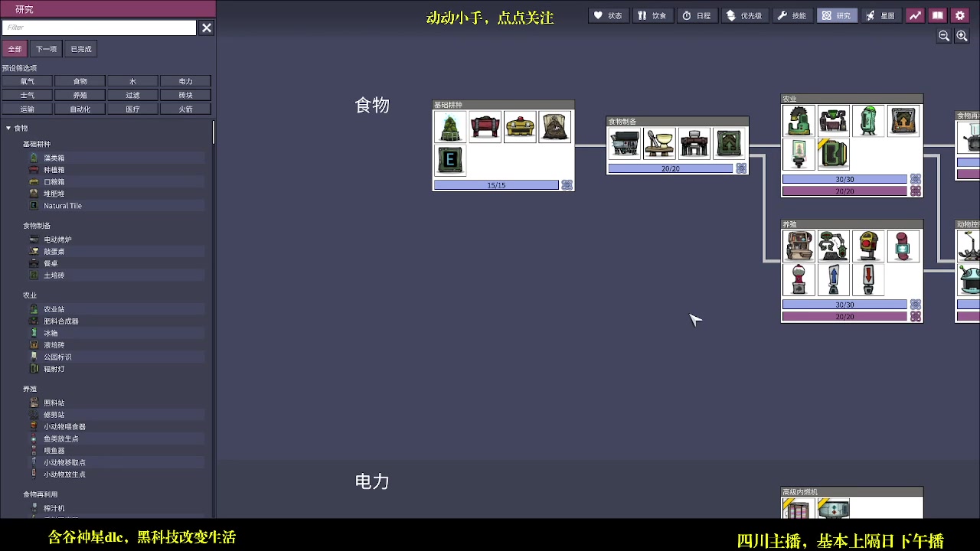Select 肥料合成器 in the sidebar list

click(x=116, y=321)
